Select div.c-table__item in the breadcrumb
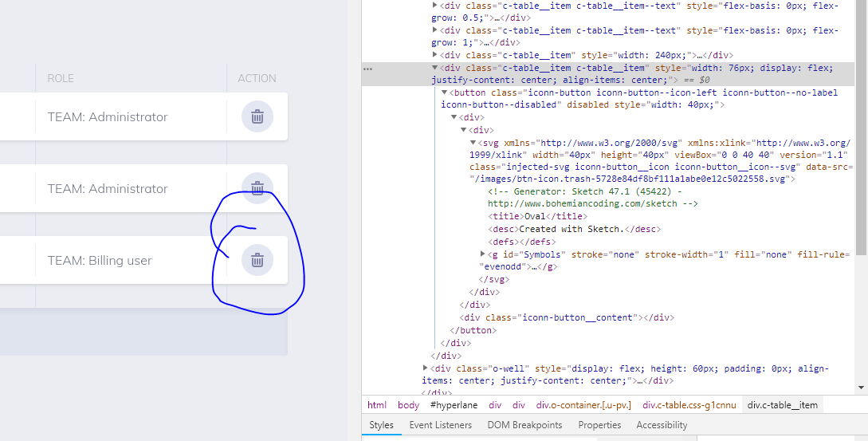The width and height of the screenshot is (868, 441). point(782,405)
